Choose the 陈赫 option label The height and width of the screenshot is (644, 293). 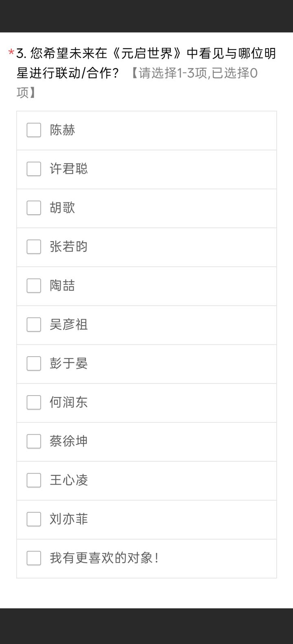coord(62,130)
